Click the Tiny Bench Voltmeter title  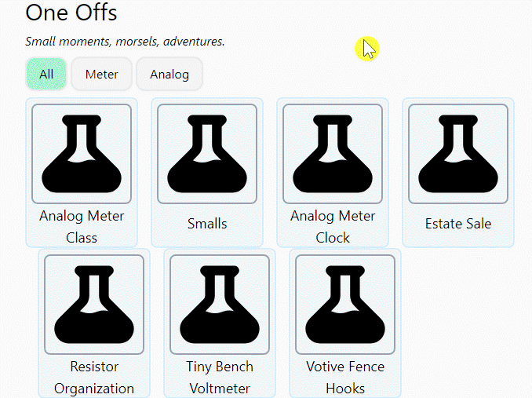[x=220, y=377]
